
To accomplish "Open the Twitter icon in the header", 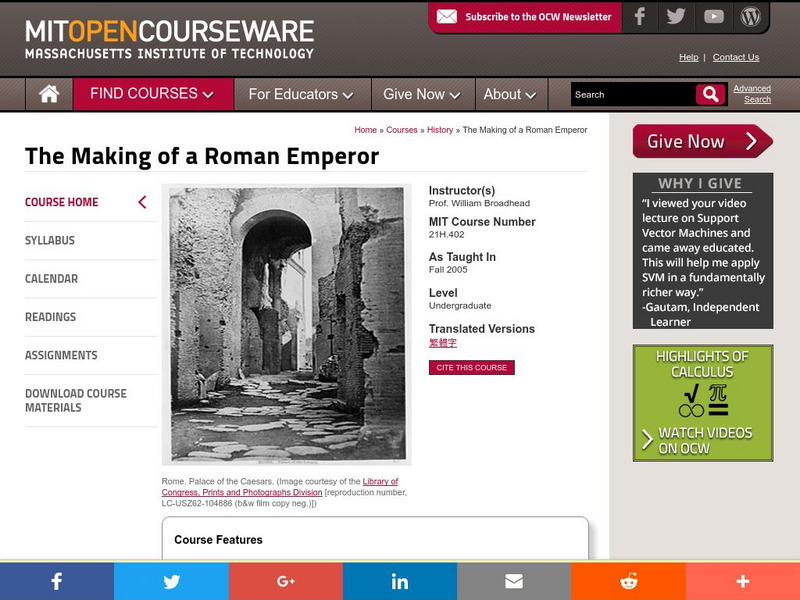I will 676,16.
